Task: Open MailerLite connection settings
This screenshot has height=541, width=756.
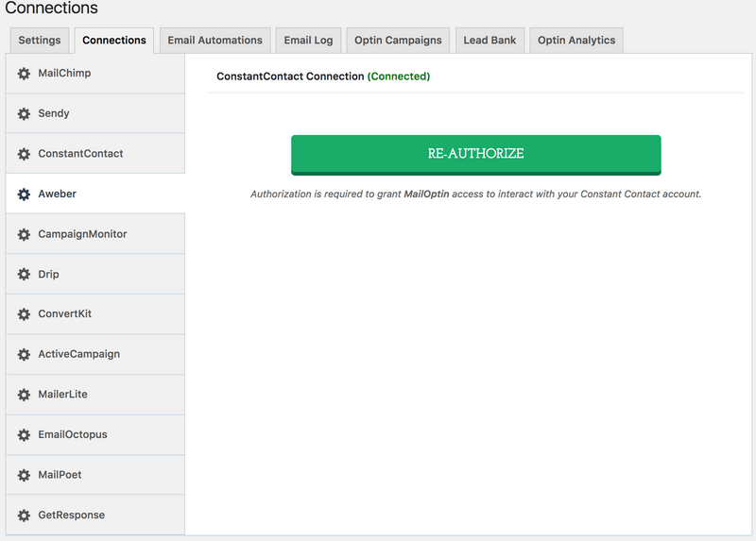Action: pyautogui.click(x=95, y=395)
